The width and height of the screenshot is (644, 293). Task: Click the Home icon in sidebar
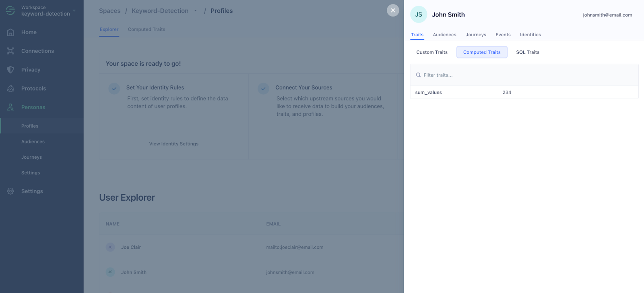click(x=10, y=32)
